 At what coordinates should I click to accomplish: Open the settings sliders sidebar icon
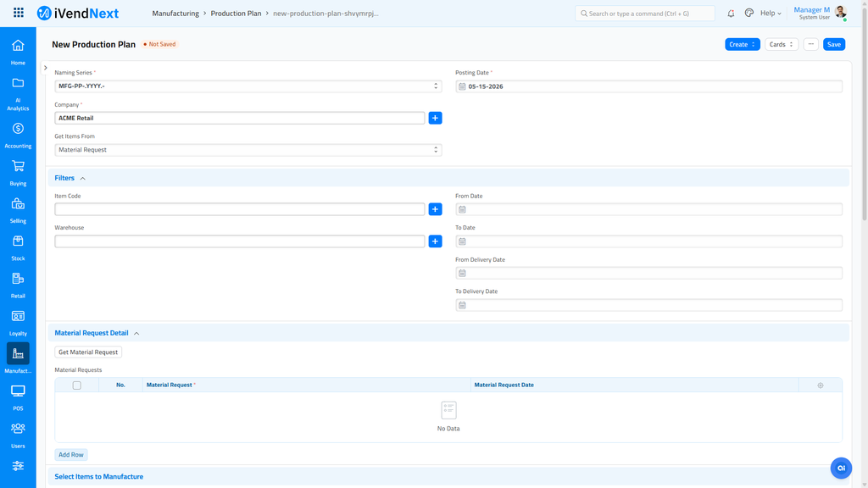(x=19, y=466)
